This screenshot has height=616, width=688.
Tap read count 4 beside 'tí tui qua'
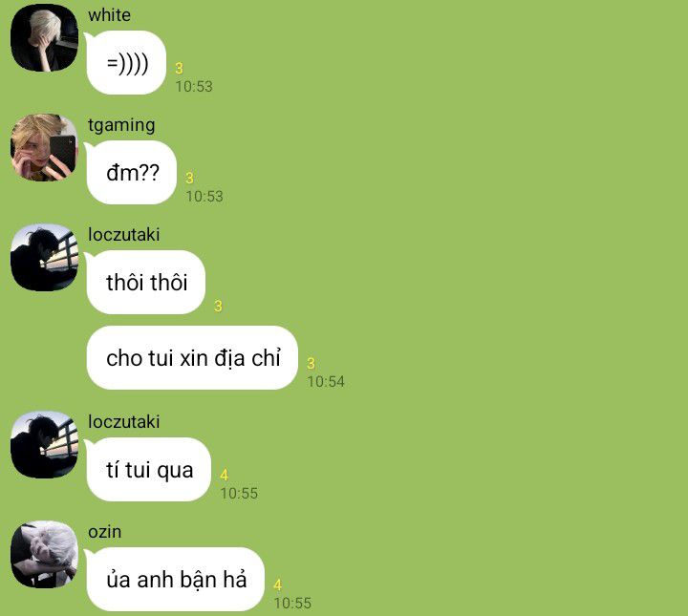tap(225, 476)
